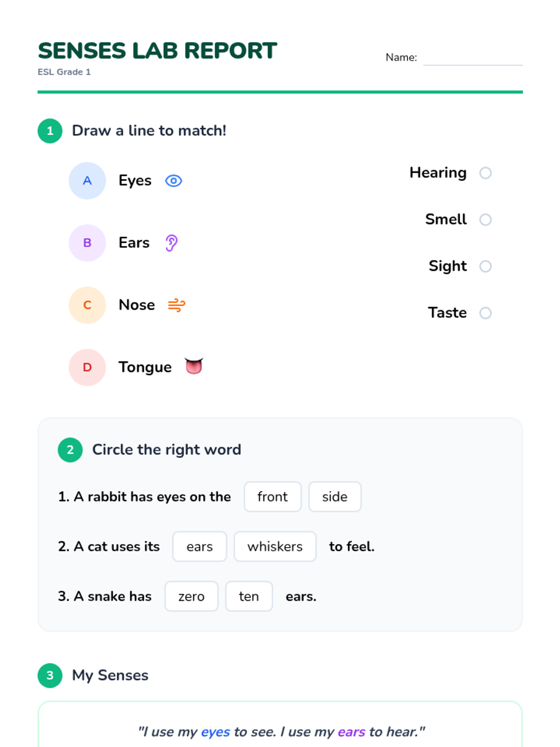560x747 pixels.
Task: Click the purple ear icon beside Ears
Action: [x=171, y=243]
